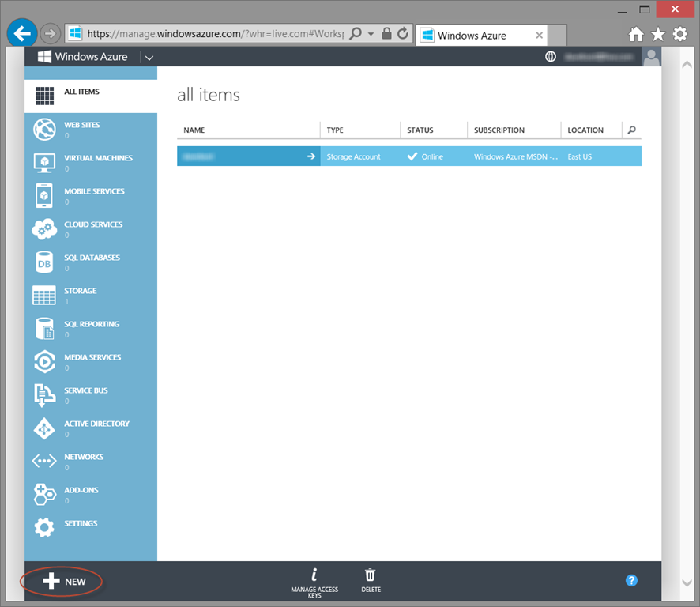Click the browser refresh icon
This screenshot has height=607, width=700.
(403, 33)
